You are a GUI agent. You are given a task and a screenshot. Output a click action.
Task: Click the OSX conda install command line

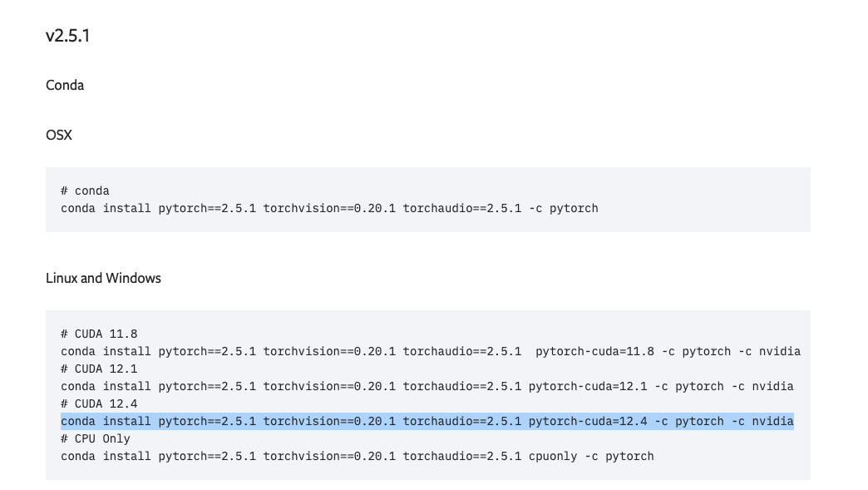[x=329, y=209]
